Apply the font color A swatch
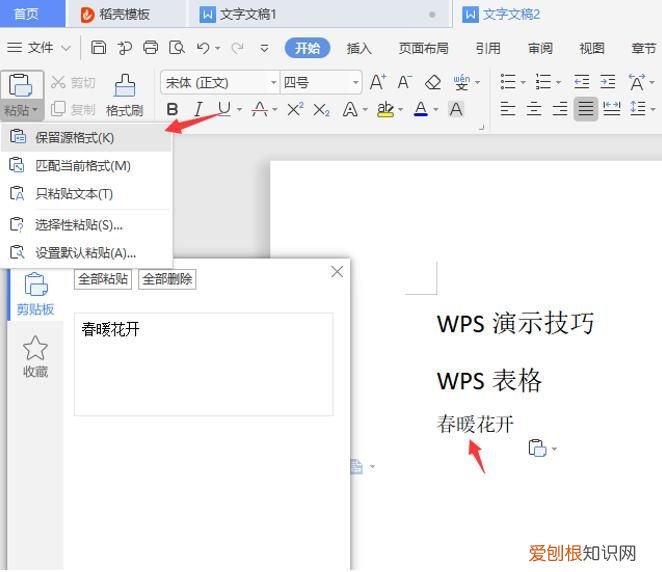662x572 pixels. 421,109
